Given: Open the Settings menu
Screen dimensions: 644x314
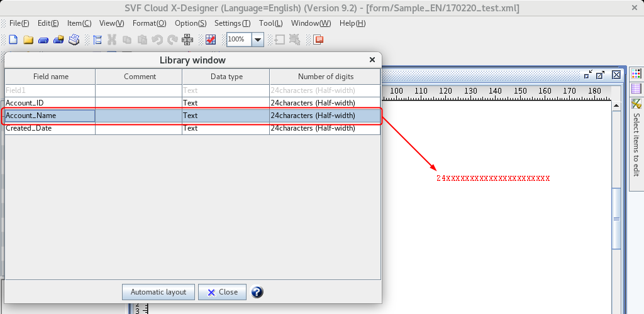Looking at the screenshot, I should (x=232, y=23).
